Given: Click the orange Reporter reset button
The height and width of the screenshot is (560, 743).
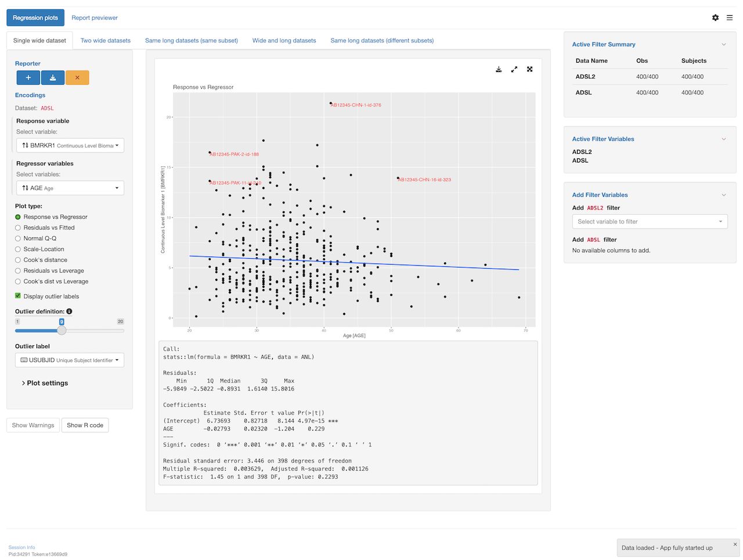Looking at the screenshot, I should 77,78.
